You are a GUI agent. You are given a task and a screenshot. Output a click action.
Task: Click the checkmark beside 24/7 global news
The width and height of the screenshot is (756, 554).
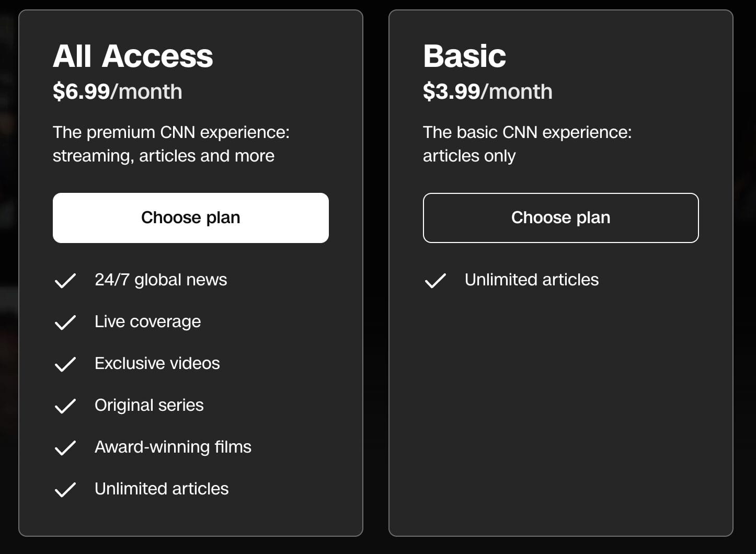(65, 281)
